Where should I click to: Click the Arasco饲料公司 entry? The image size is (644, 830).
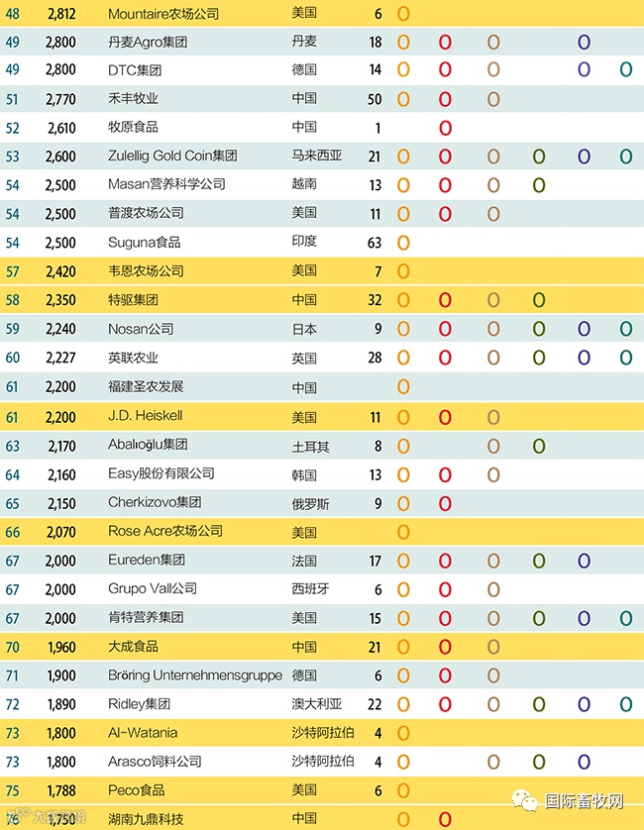pyautogui.click(x=155, y=762)
